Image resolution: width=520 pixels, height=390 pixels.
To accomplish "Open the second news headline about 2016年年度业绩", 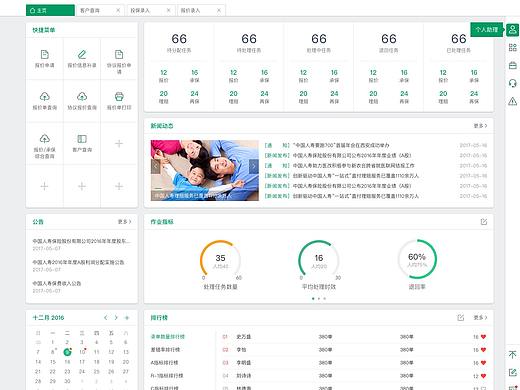I will coord(352,155).
